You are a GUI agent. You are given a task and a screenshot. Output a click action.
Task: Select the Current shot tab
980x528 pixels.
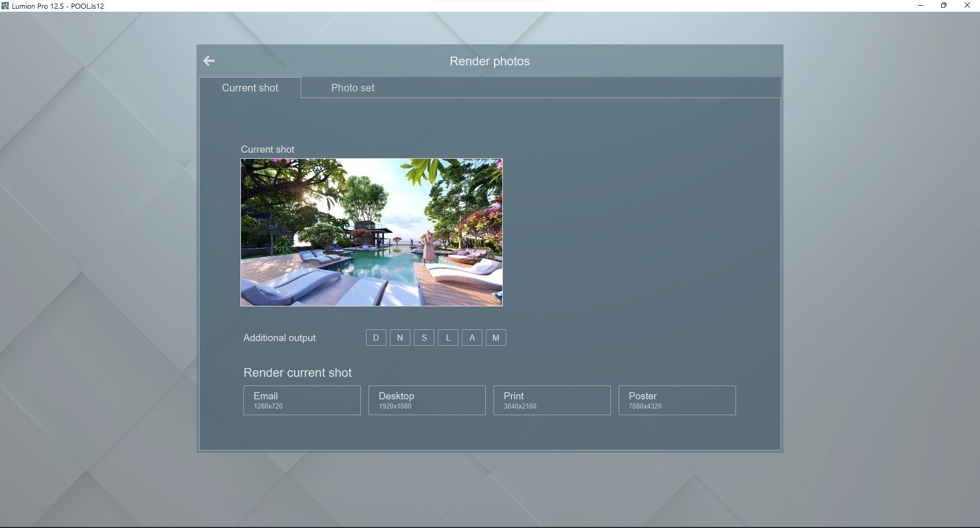tap(250, 88)
